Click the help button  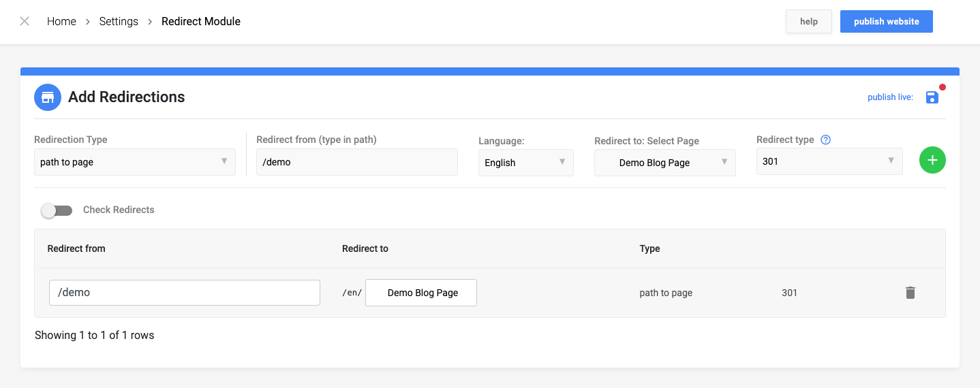pos(809,21)
